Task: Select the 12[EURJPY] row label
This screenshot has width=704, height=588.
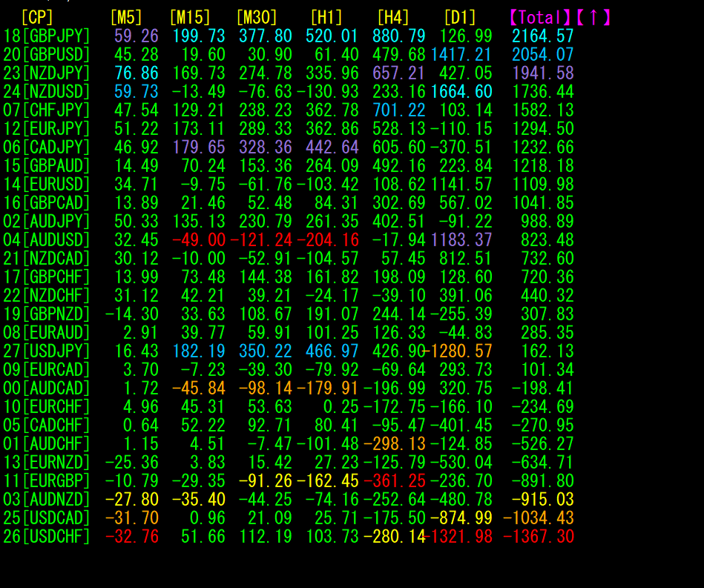Action: (x=47, y=128)
